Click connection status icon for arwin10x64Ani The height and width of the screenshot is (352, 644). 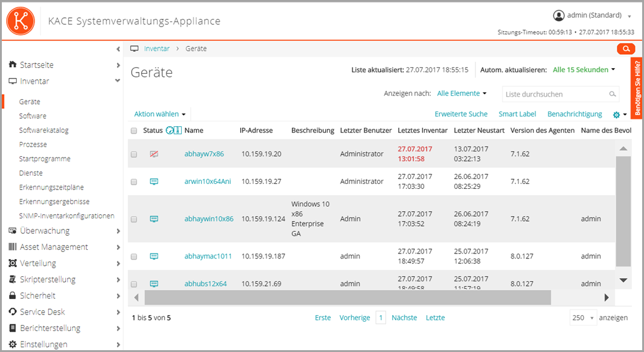tap(154, 182)
